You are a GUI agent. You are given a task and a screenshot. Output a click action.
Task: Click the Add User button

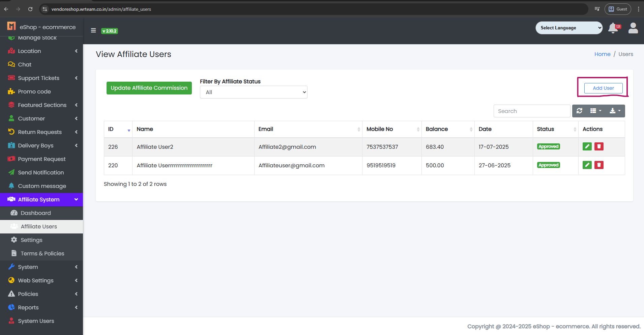[x=603, y=88]
